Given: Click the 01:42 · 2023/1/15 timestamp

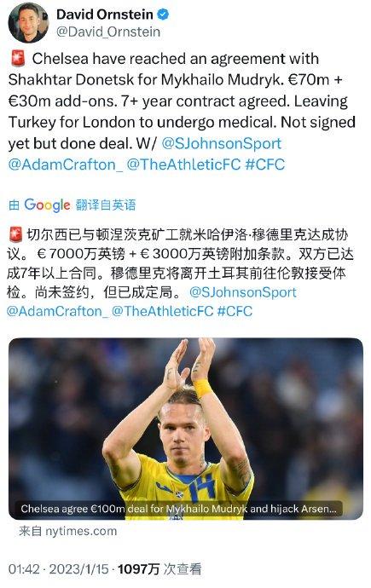Looking at the screenshot, I should click(59, 569).
